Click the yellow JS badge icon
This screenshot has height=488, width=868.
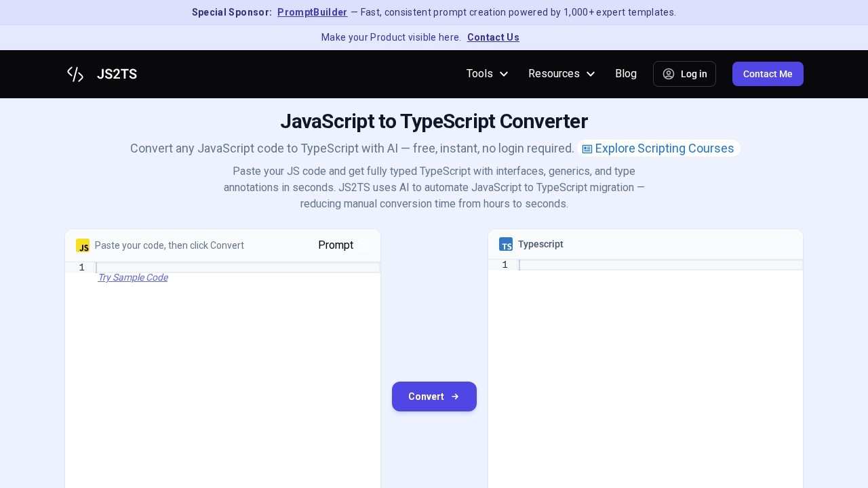(x=83, y=245)
